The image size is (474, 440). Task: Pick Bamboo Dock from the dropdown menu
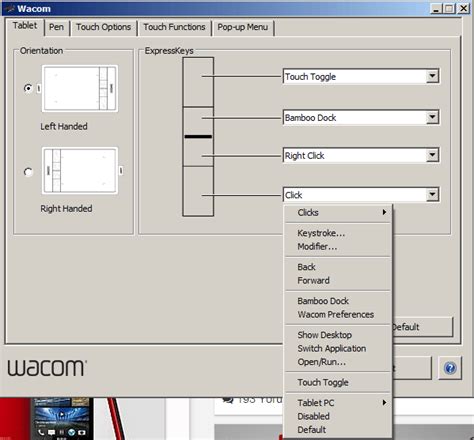click(338, 301)
